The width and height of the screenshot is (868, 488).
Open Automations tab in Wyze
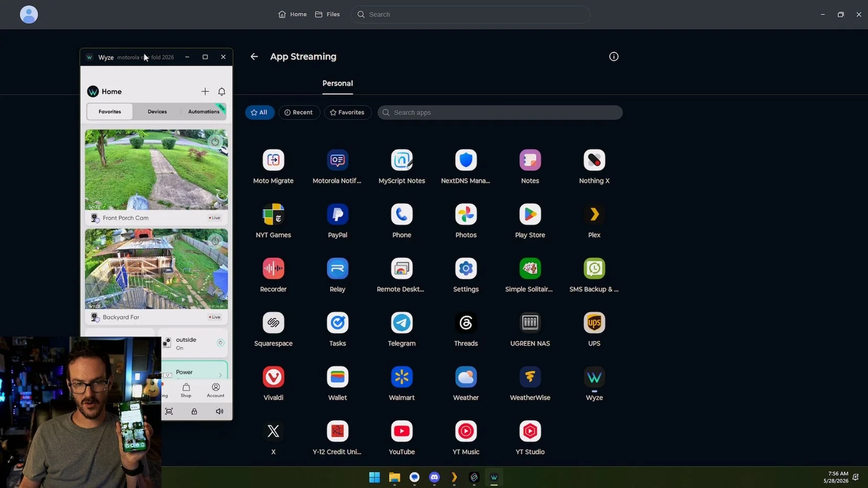pos(204,112)
